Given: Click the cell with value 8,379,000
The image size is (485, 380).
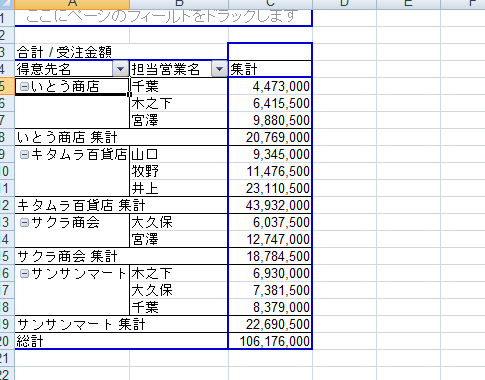Looking at the screenshot, I should [270, 307].
